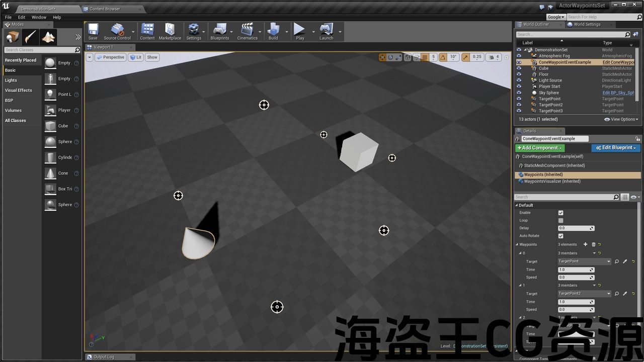Click the Blueprints toolbar icon
Image resolution: width=644 pixels, height=362 pixels.
click(x=219, y=31)
